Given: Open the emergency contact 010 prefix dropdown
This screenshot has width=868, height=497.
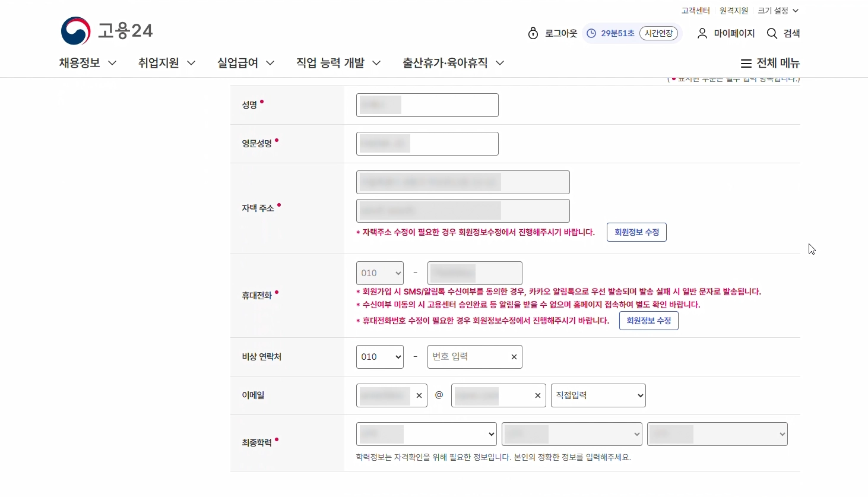Looking at the screenshot, I should (x=380, y=357).
